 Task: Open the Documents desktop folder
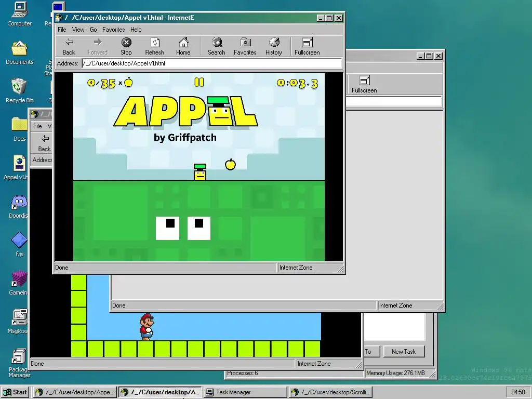click(x=19, y=53)
